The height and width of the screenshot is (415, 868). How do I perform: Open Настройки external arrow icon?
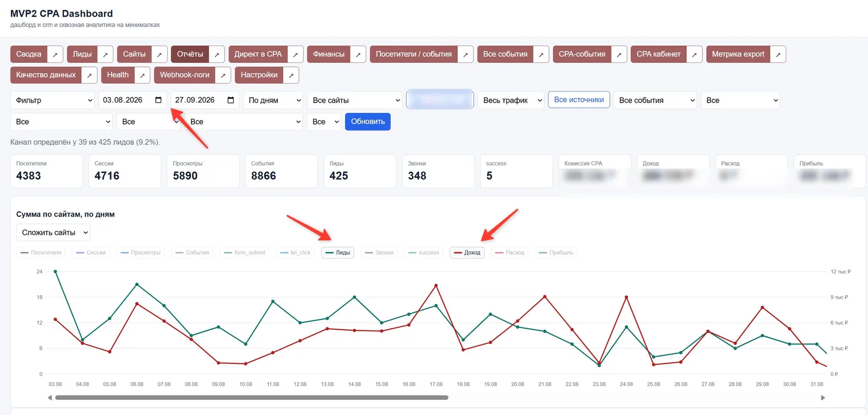tap(291, 75)
